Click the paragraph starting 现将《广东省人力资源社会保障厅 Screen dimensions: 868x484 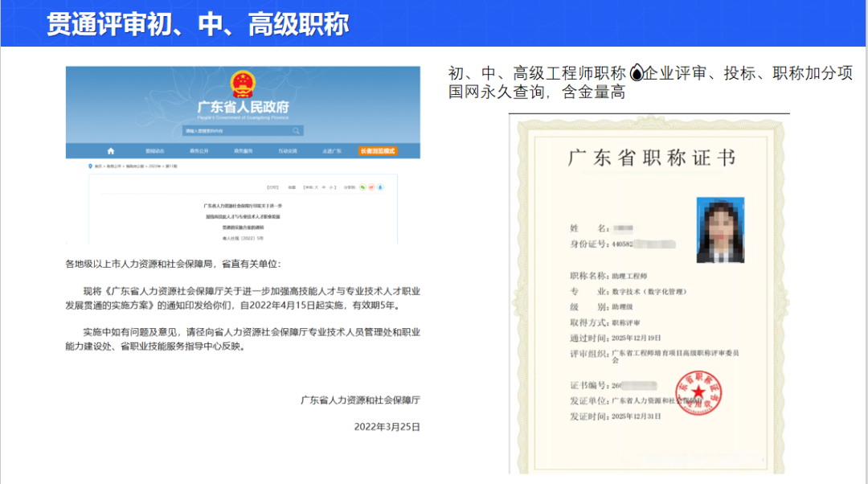243,298
